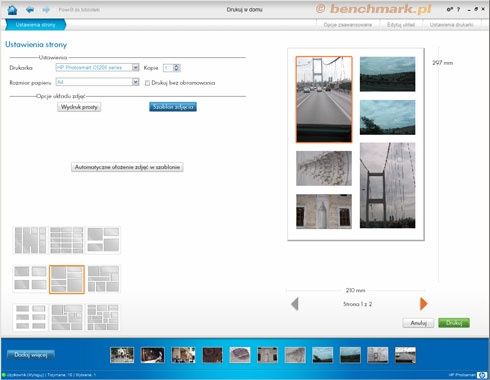Image resolution: width=490 pixels, height=380 pixels.
Task: Click the blue back arrow
Action: point(30,10)
